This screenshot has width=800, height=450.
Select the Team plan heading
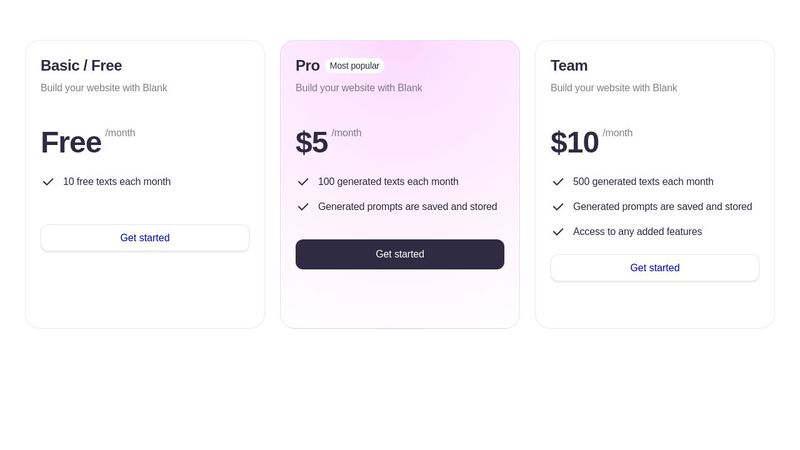coord(569,66)
